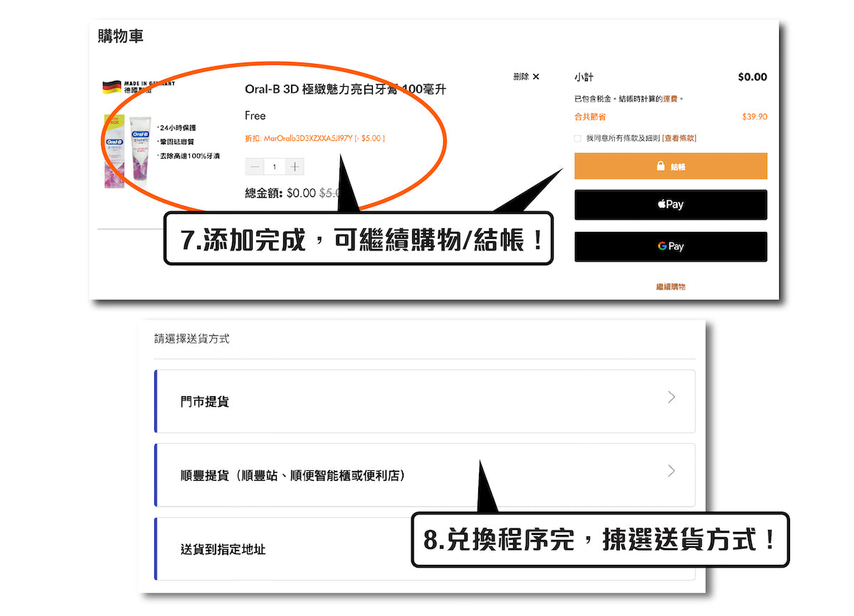Choose the 門市提貨 pickup option label
This screenshot has width=854, height=616.
205,402
